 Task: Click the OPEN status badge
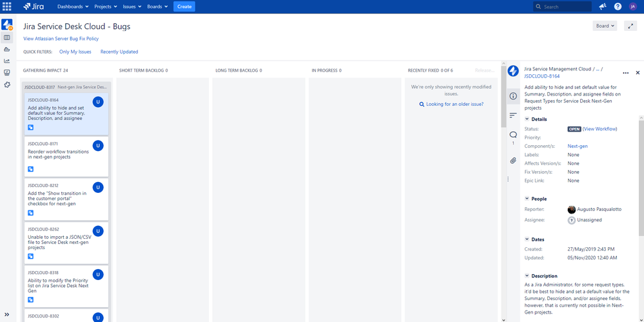coord(574,128)
